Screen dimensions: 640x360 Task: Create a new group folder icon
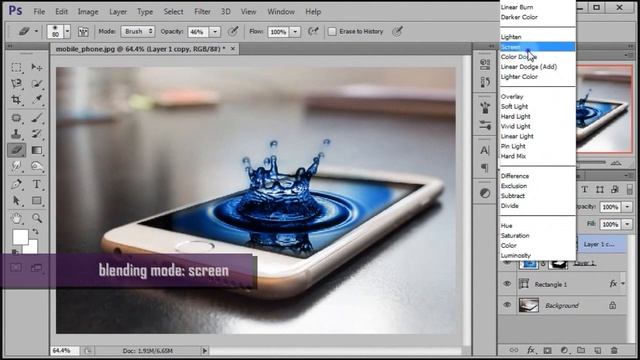pos(581,350)
